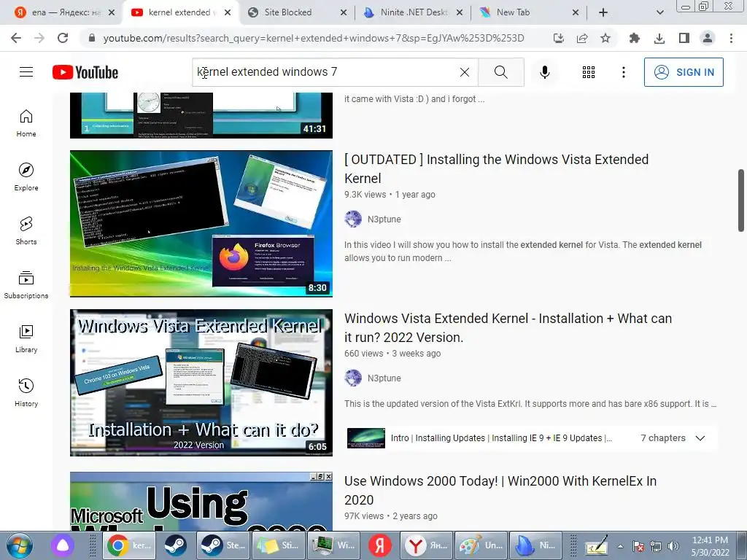Open Shorts in the sidebar
This screenshot has height=560, width=747.
[x=26, y=231]
